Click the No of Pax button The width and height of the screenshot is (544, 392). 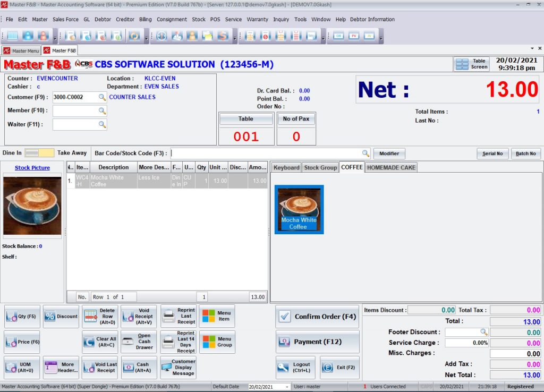[x=296, y=119]
